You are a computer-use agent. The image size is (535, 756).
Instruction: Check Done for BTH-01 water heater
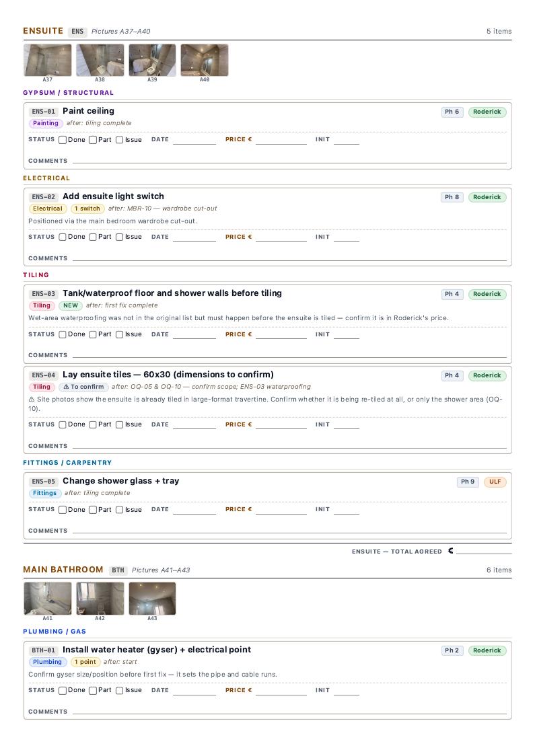click(62, 691)
